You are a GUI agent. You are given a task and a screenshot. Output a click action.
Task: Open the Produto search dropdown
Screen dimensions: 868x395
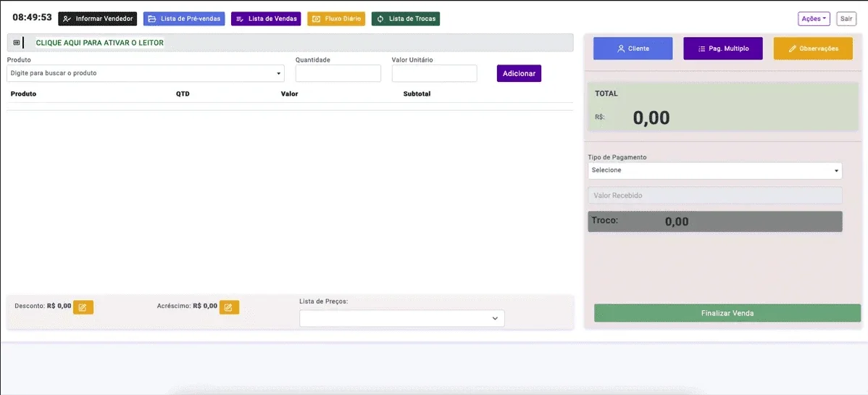(x=146, y=73)
